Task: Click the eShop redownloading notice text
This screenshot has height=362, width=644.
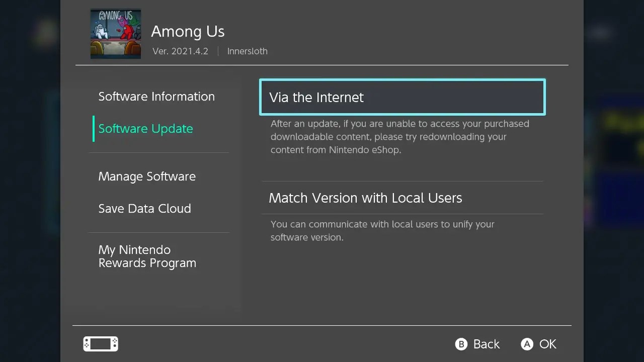Action: [x=399, y=137]
